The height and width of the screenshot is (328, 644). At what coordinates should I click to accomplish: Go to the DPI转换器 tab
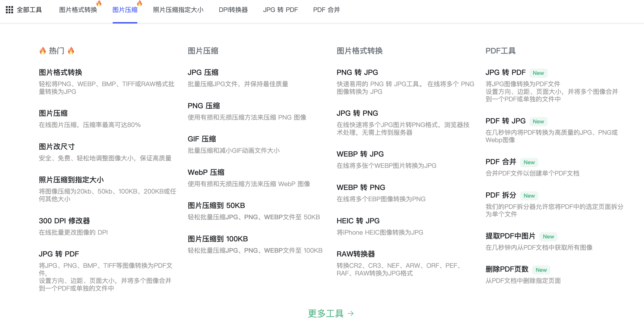pyautogui.click(x=233, y=10)
